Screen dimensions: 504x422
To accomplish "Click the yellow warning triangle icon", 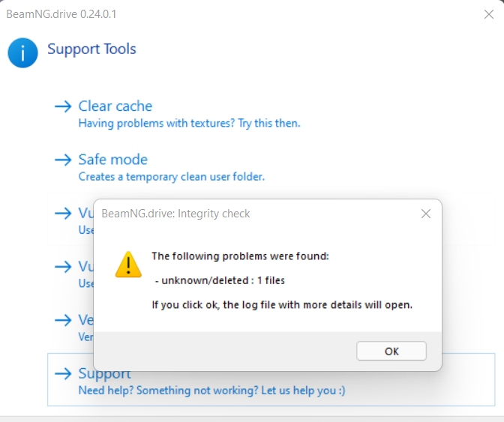I will tap(128, 265).
